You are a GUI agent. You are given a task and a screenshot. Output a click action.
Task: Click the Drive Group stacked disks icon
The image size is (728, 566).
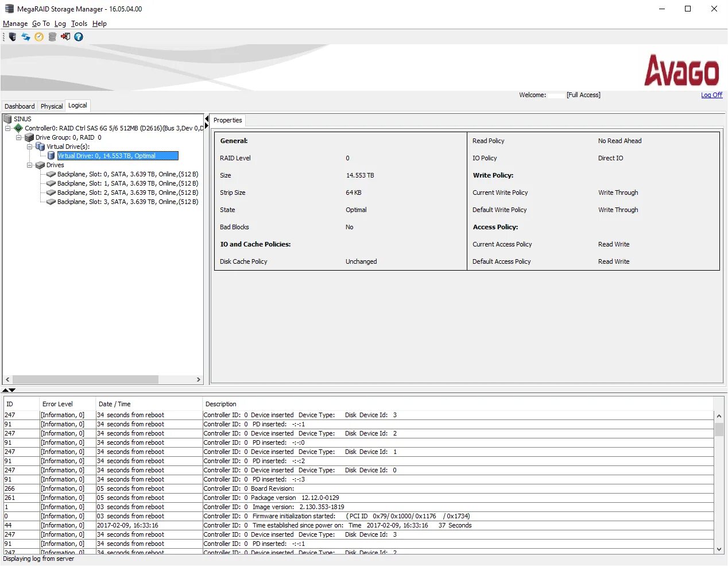point(29,137)
